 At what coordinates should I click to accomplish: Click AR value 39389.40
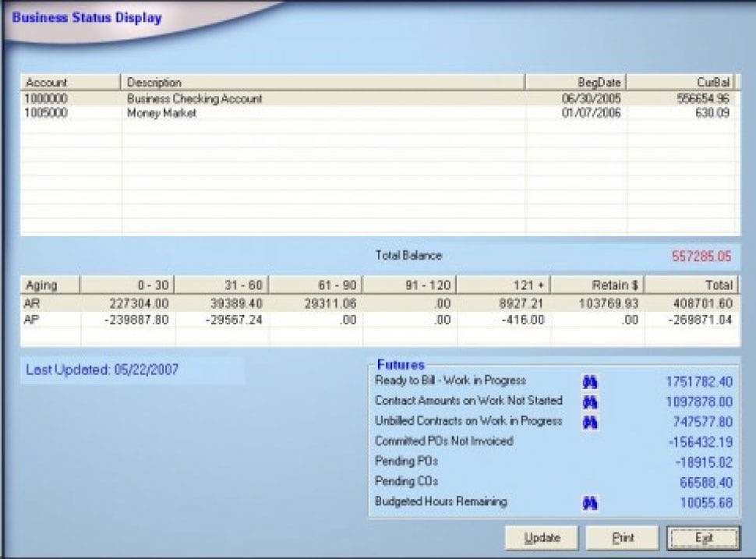coord(236,303)
